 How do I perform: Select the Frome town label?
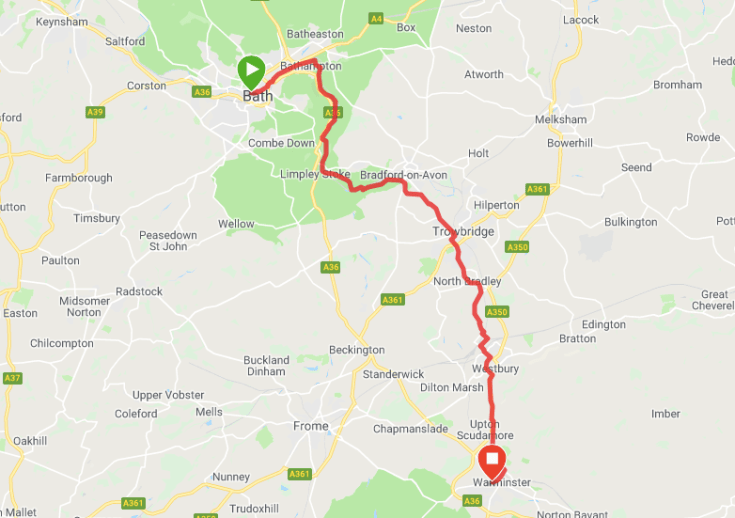311,426
